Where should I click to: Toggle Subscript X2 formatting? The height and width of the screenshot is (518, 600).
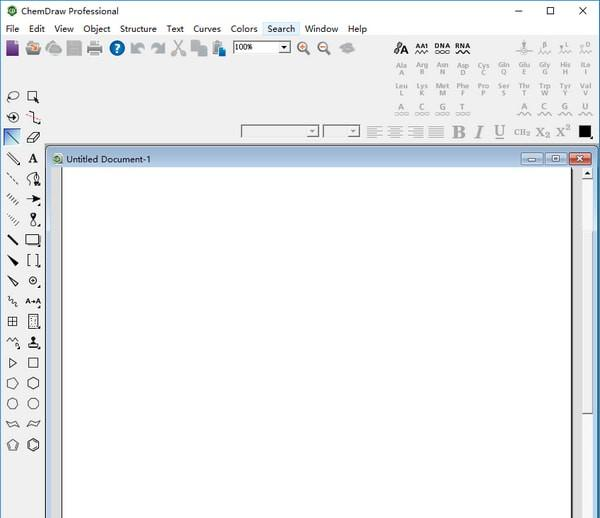[543, 132]
